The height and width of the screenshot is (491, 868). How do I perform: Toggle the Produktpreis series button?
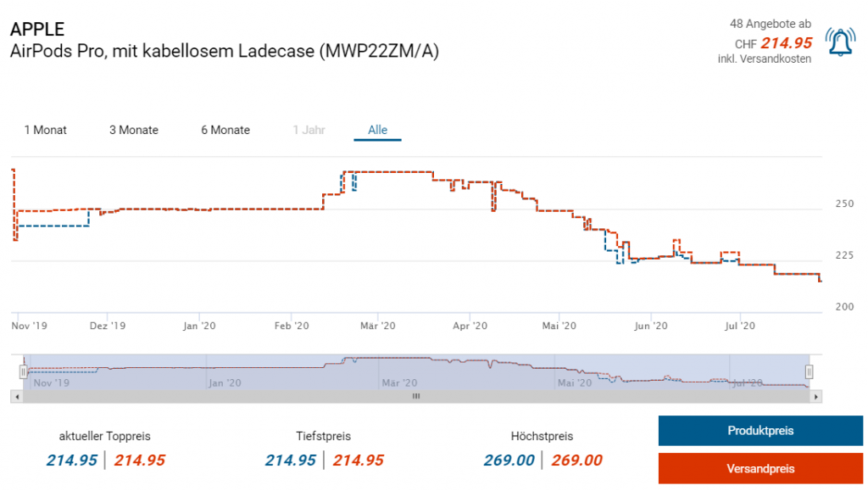pyautogui.click(x=760, y=431)
